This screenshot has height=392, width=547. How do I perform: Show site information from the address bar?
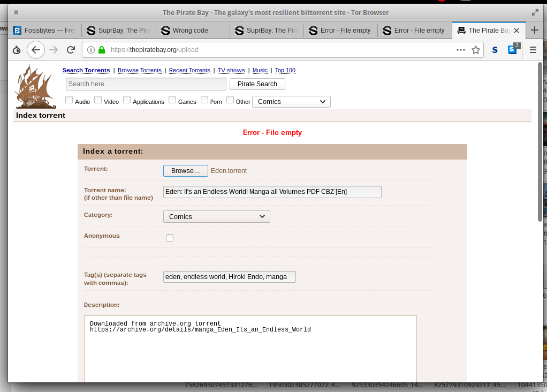[x=91, y=50]
